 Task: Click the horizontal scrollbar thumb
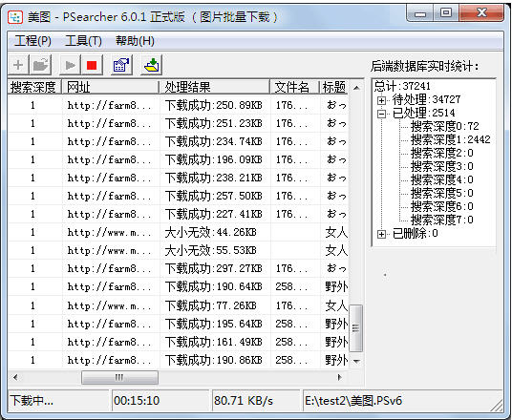click(x=119, y=378)
